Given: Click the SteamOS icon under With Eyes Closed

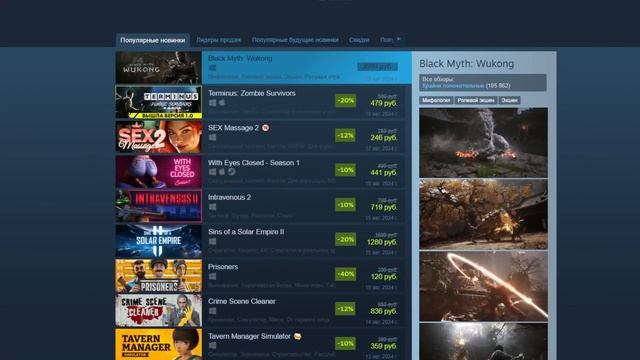Looking at the screenshot, I should click(x=231, y=172).
